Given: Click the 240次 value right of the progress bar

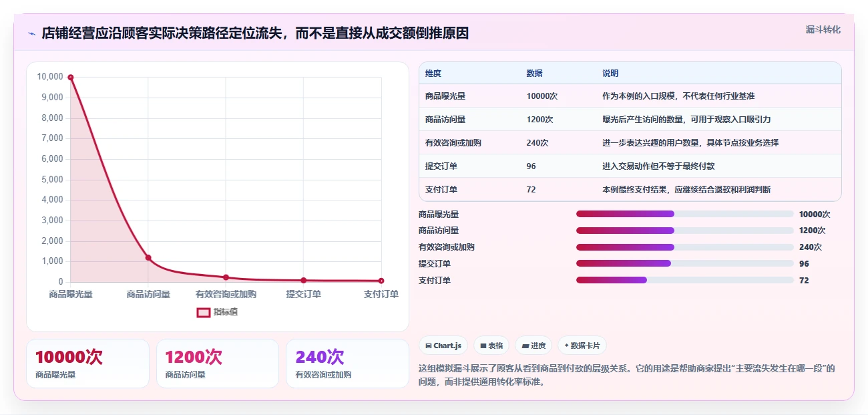Looking at the screenshot, I should pyautogui.click(x=811, y=247).
